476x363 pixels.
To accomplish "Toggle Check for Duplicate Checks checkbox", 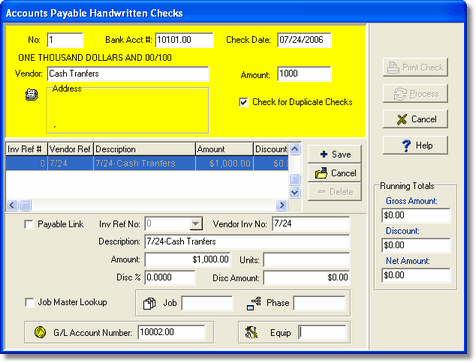I will 244,102.
